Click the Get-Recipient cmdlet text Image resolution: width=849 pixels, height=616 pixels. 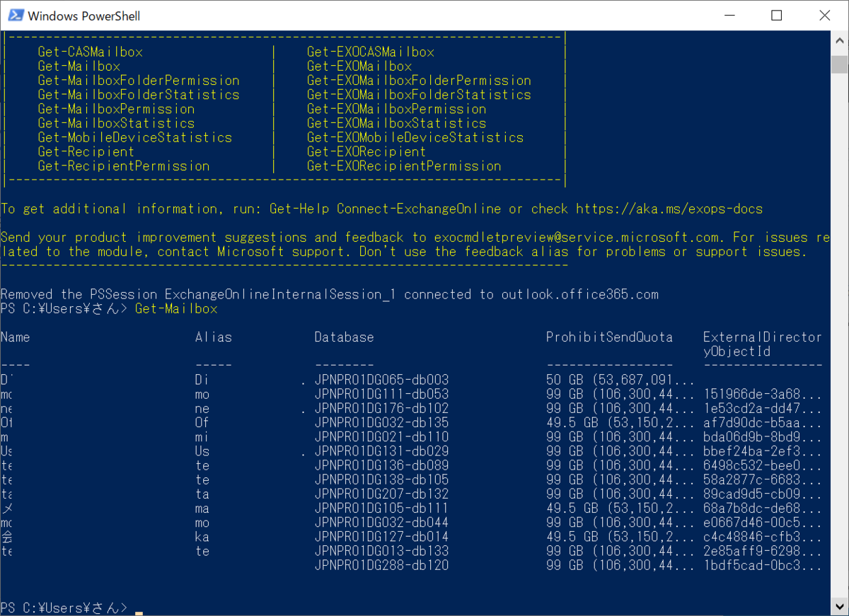point(86,151)
